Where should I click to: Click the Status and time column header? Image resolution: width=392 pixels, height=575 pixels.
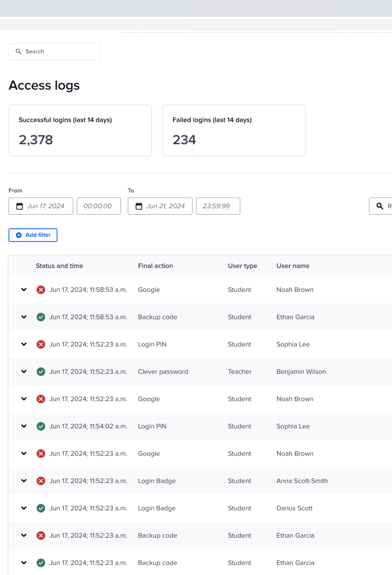(x=59, y=266)
